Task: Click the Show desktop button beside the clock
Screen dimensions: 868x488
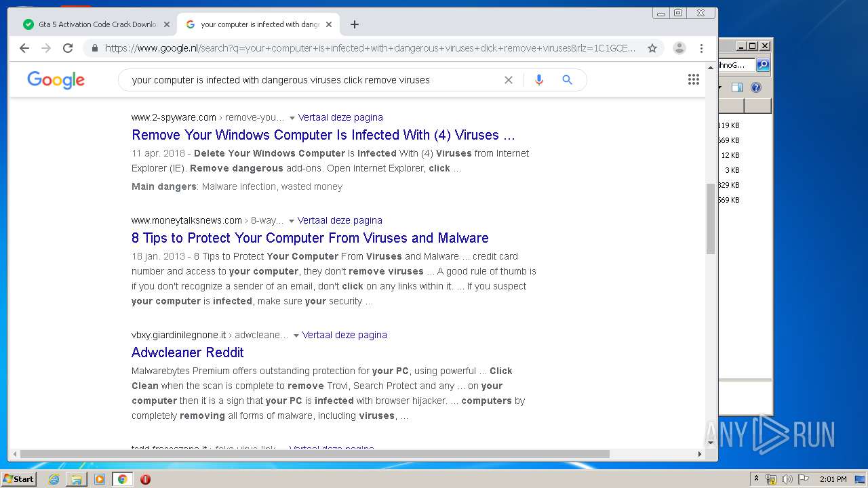Action: pyautogui.click(x=861, y=479)
